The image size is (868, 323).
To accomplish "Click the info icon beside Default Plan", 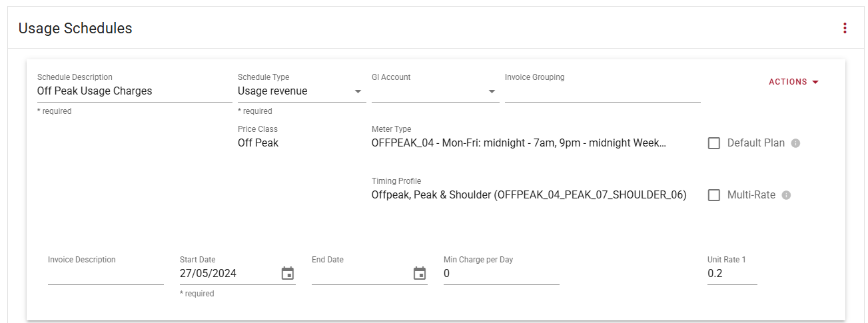I will (x=795, y=143).
